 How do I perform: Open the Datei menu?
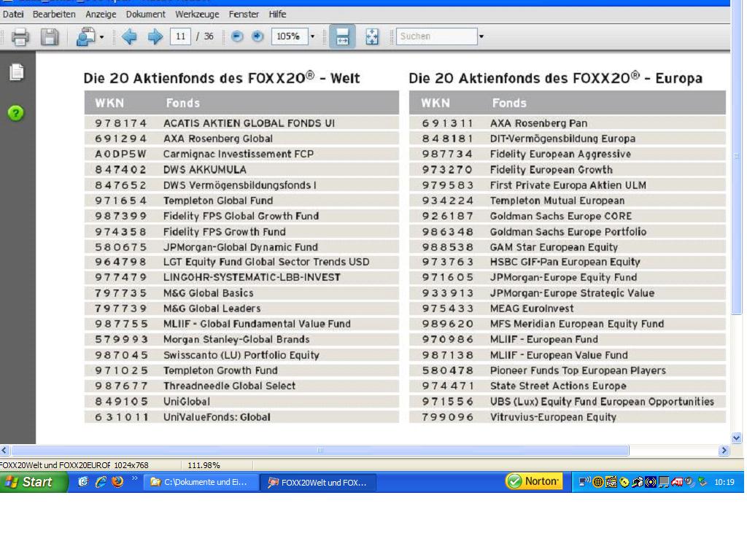click(x=13, y=15)
